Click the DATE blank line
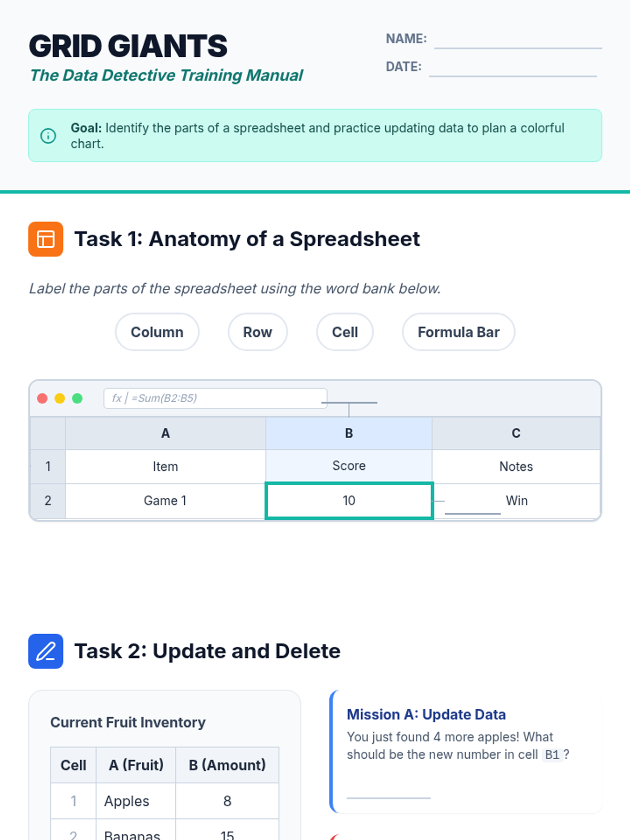 [x=513, y=69]
